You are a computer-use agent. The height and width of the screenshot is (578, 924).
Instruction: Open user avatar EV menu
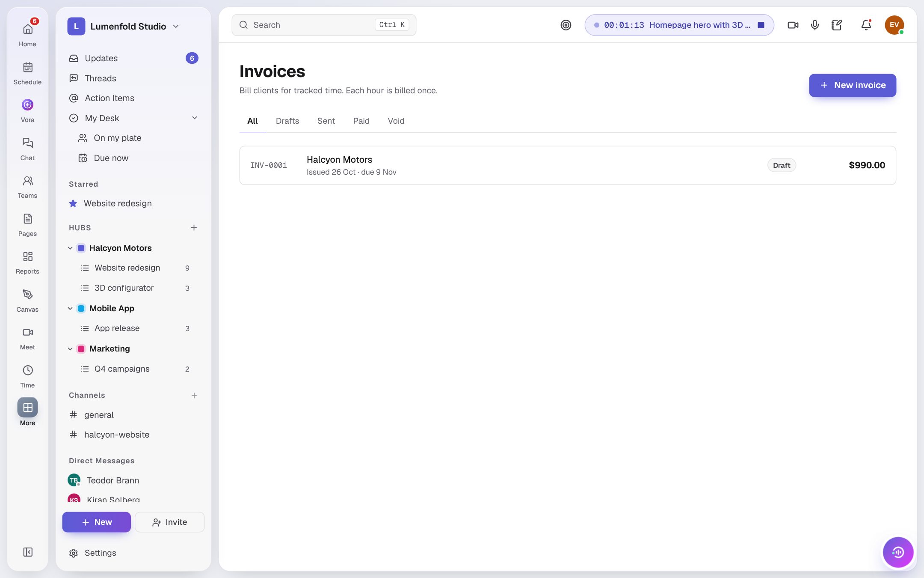pyautogui.click(x=894, y=25)
